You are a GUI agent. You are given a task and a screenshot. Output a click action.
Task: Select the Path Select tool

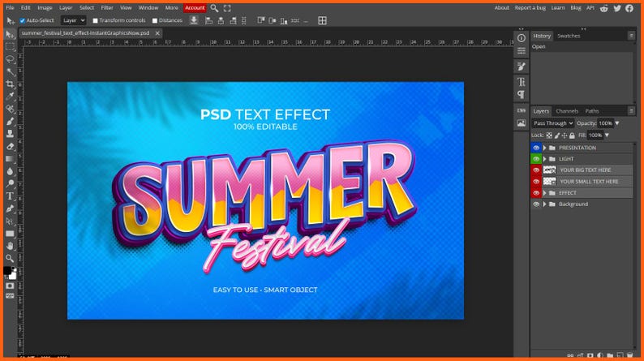(x=10, y=221)
